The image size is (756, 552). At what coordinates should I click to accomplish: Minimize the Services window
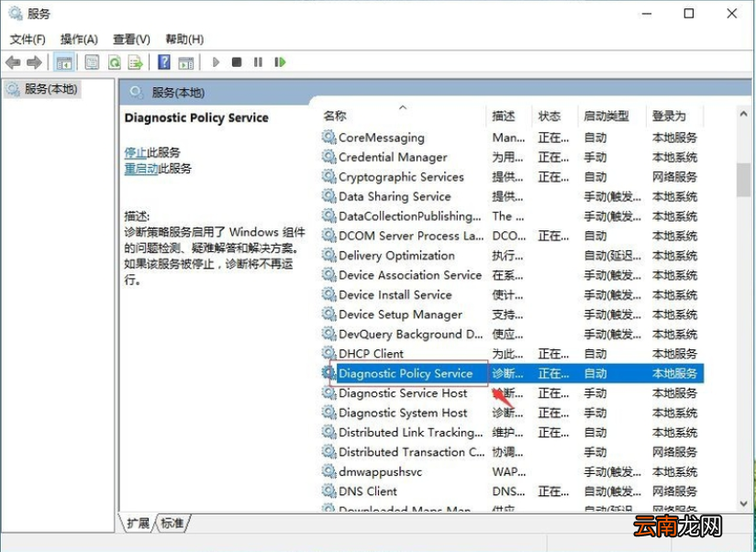coord(647,14)
